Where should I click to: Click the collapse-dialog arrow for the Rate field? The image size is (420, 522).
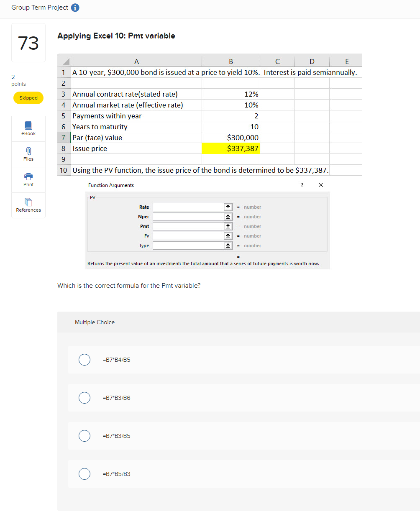(228, 207)
